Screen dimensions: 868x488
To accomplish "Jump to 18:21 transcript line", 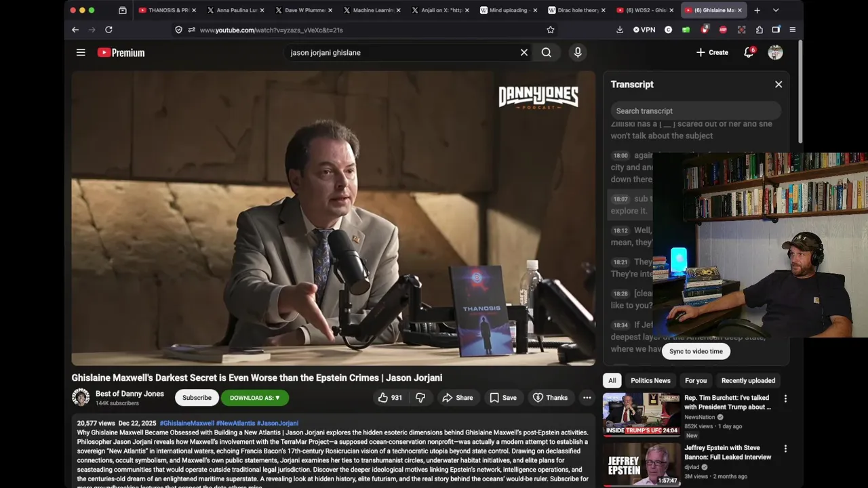I will click(x=632, y=268).
